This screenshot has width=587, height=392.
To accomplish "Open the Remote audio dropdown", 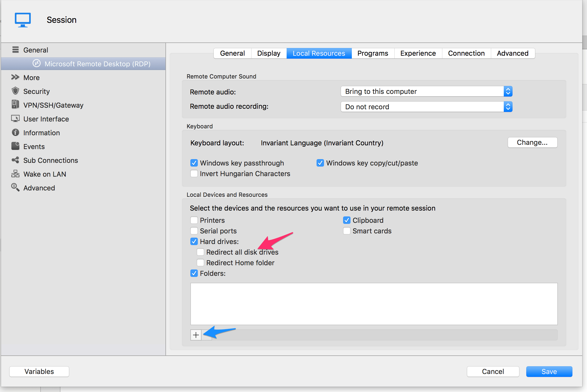I will [426, 91].
